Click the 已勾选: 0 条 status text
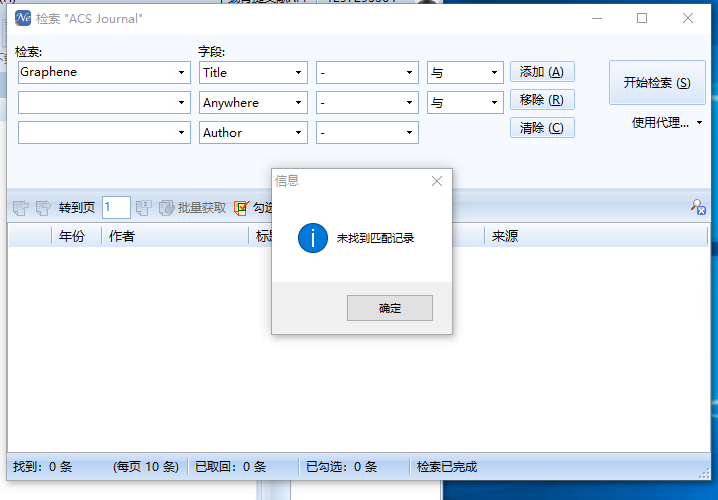This screenshot has height=500, width=718. (342, 467)
